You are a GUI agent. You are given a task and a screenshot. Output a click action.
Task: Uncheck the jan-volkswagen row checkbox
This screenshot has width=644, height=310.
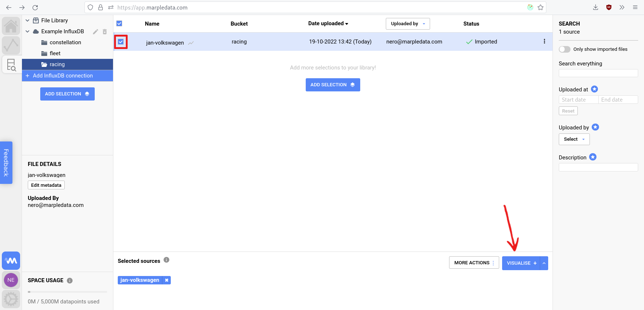pyautogui.click(x=121, y=42)
